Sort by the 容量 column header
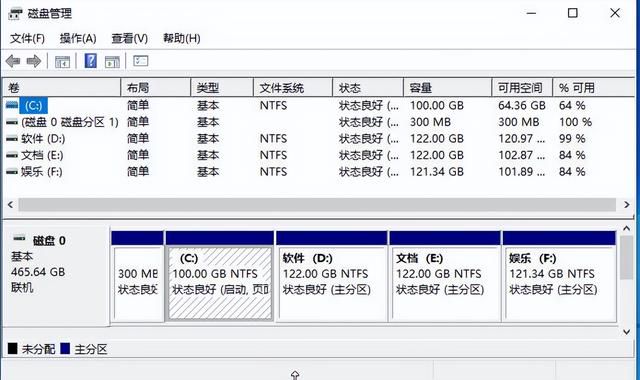 point(448,88)
